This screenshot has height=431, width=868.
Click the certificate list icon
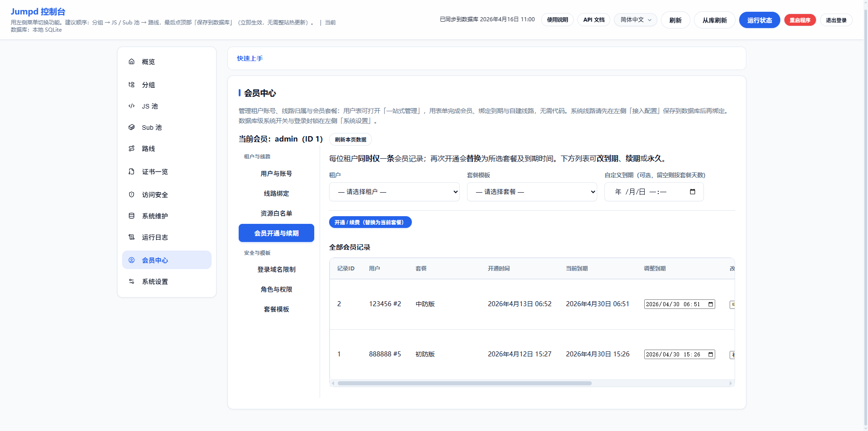tap(132, 171)
